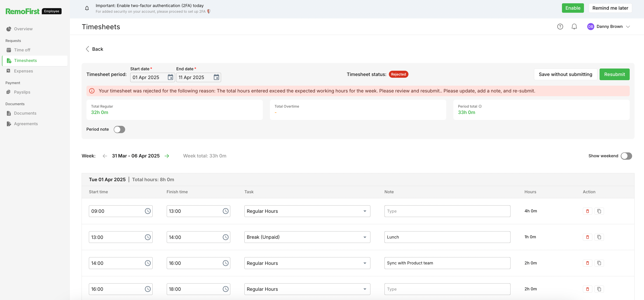Duplicate the Sync with Product team entry

coord(599,263)
